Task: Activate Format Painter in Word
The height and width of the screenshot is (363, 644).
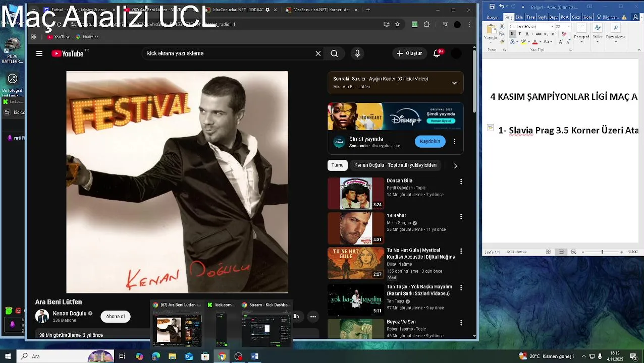Action: coord(502,41)
